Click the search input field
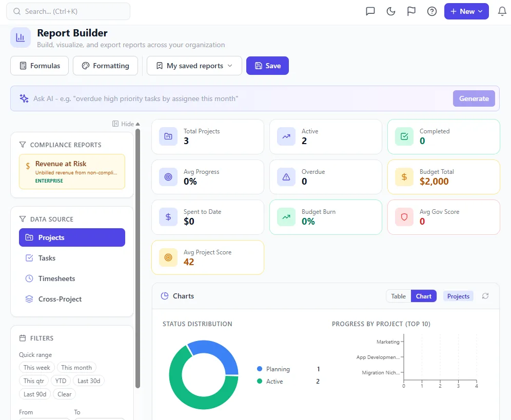This screenshot has height=420, width=511. [x=68, y=11]
